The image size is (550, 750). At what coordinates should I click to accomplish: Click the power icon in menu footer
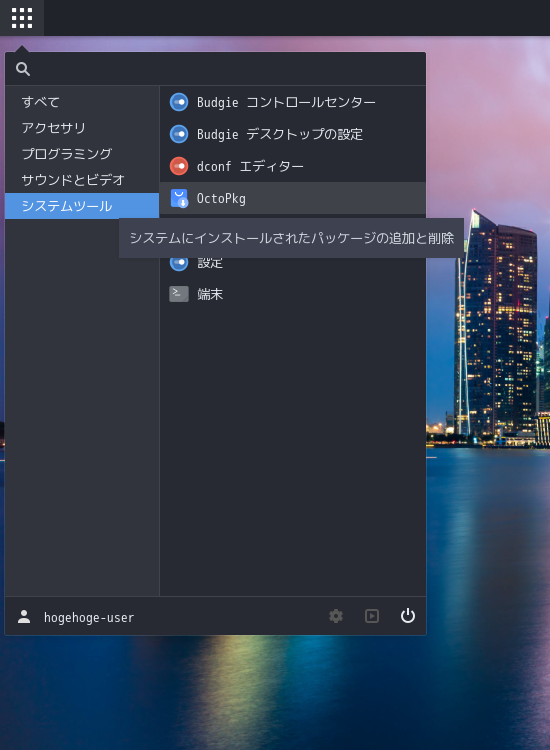tap(407, 616)
